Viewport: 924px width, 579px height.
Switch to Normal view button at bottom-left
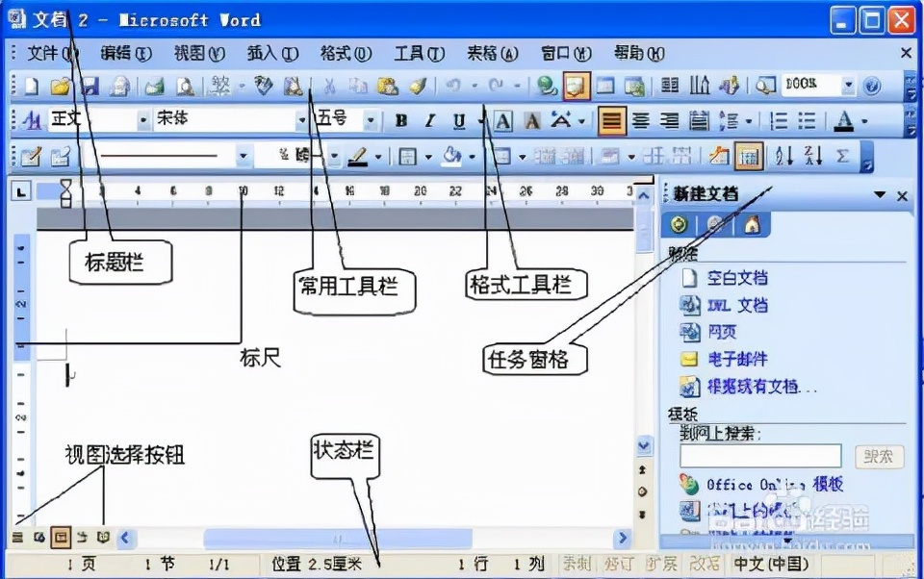[x=17, y=538]
